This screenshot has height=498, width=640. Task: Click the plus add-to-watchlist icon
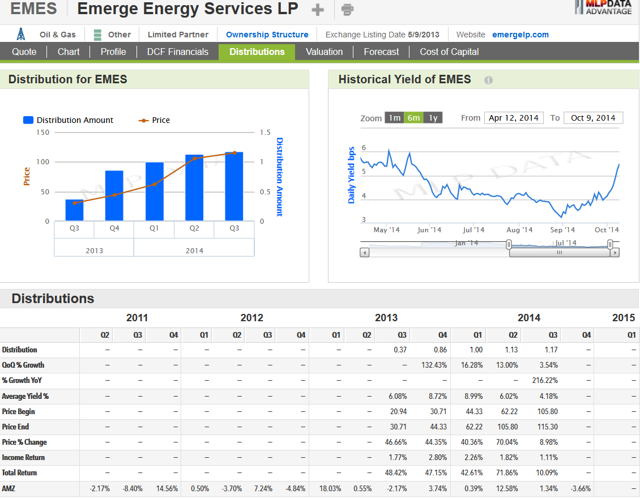point(318,10)
